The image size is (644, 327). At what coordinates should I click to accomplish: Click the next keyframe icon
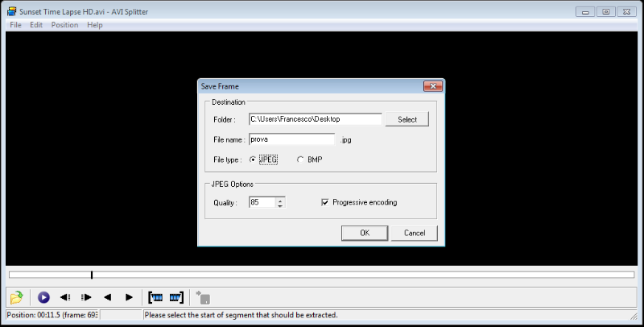click(86, 297)
